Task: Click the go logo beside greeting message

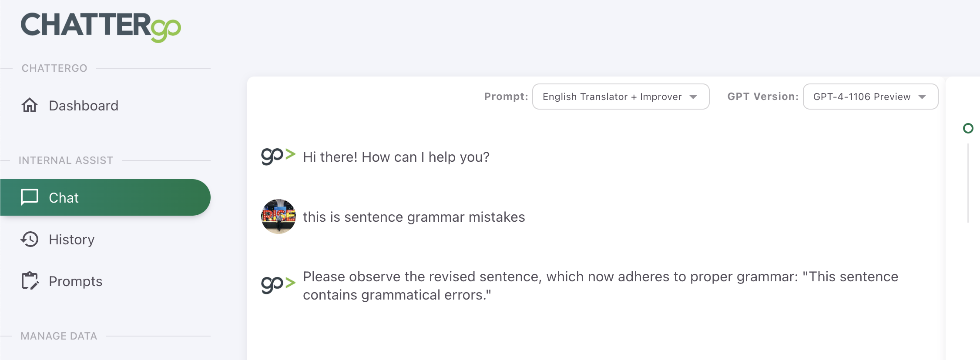Action: pos(279,156)
